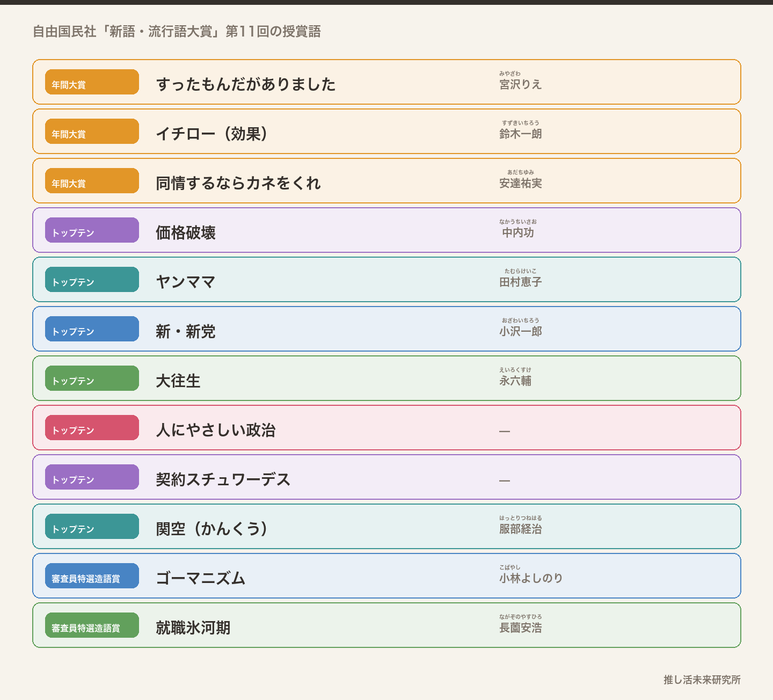773x700 pixels.
Task: Click the トップテン badge beside 契約スチュワーデス
Action: [92, 477]
